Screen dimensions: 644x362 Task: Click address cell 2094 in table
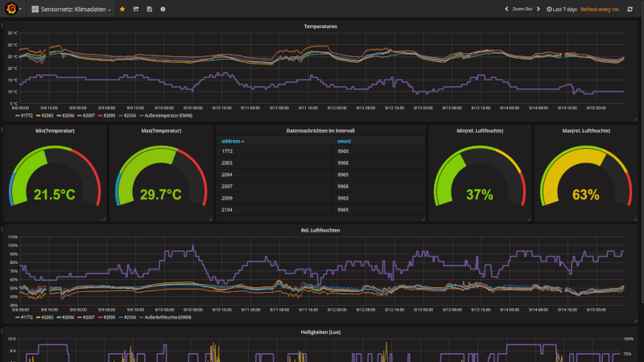(227, 175)
